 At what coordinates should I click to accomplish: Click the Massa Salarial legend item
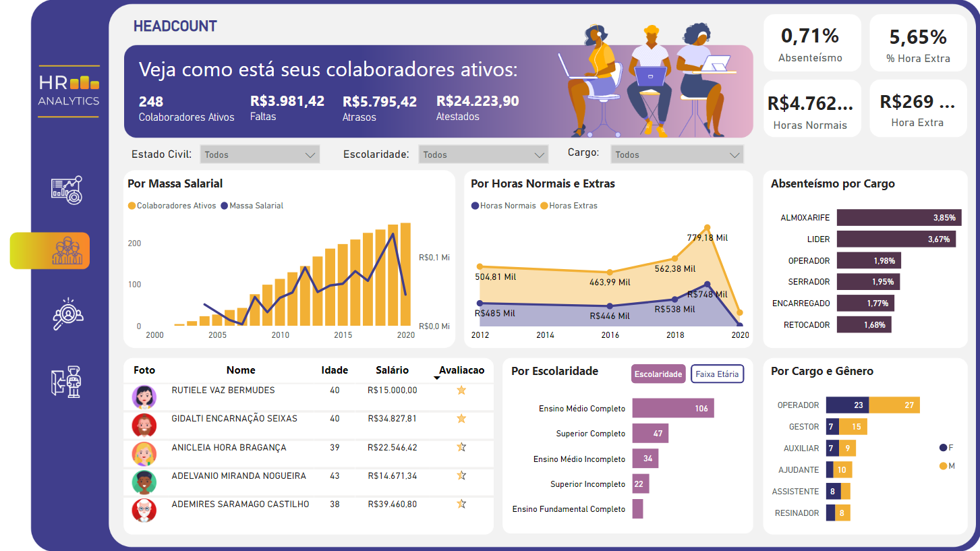252,206
